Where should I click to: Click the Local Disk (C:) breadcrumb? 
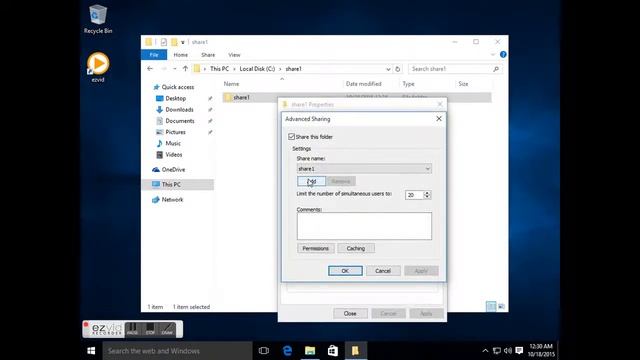tap(257, 69)
